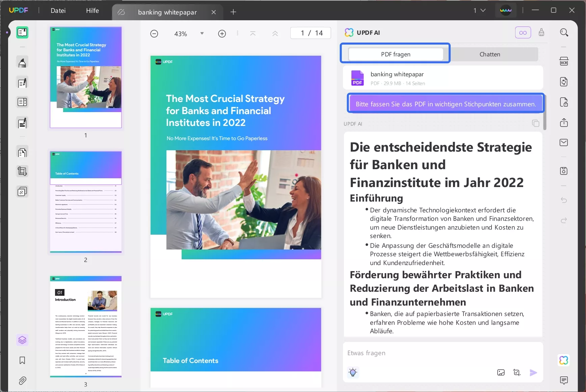The image size is (586, 392).
Task: Open the Layers panel icon
Action: 22,340
